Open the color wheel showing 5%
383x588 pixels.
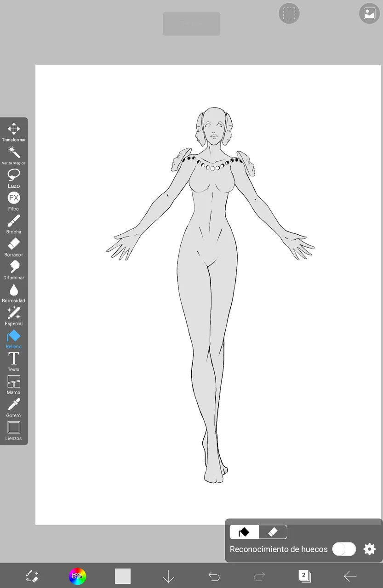click(77, 576)
